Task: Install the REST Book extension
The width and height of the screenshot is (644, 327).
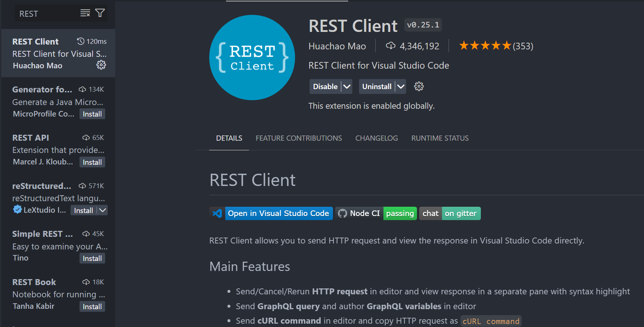Action: click(92, 307)
